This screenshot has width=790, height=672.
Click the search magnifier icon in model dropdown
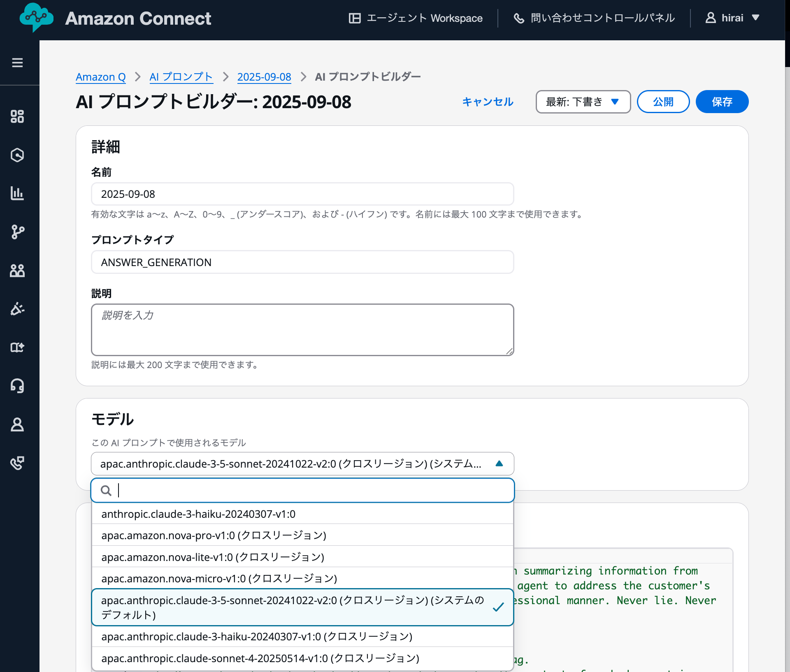[x=106, y=490]
